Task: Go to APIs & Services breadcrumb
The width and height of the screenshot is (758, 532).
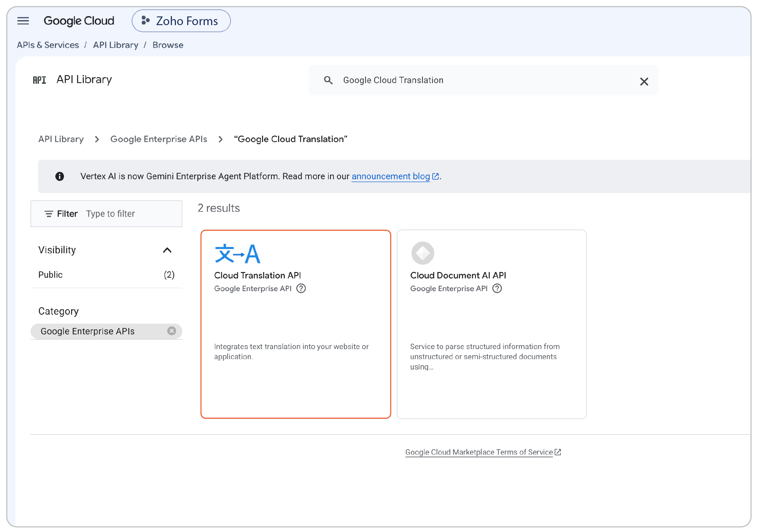Action: [x=48, y=45]
